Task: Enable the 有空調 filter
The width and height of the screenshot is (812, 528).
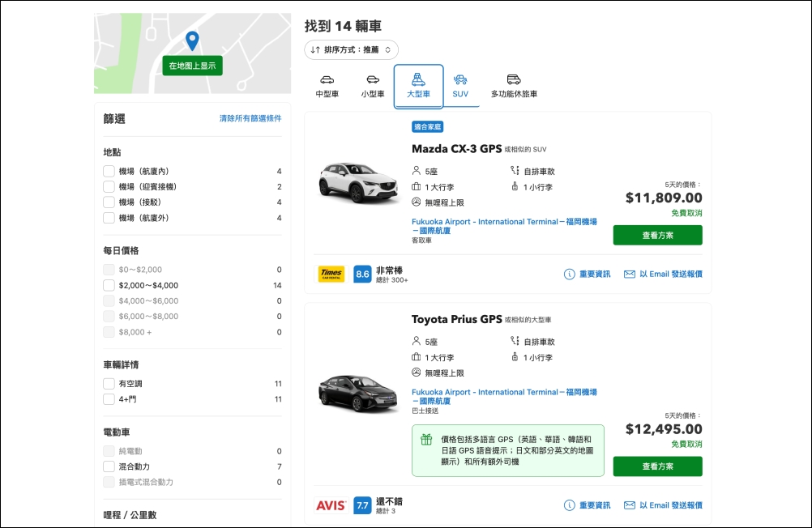Action: coord(109,384)
